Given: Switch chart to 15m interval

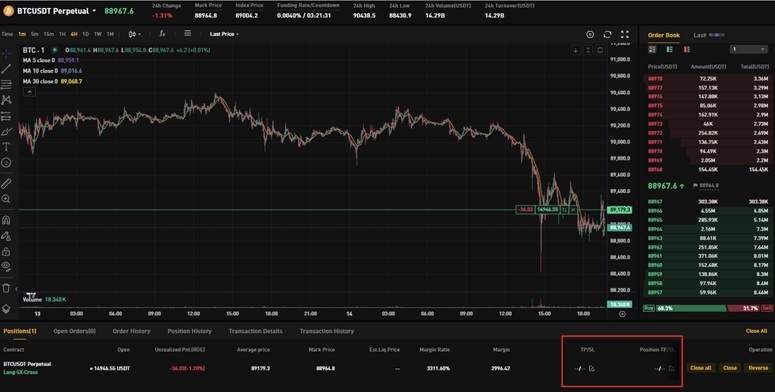Looking at the screenshot, I should (48, 34).
